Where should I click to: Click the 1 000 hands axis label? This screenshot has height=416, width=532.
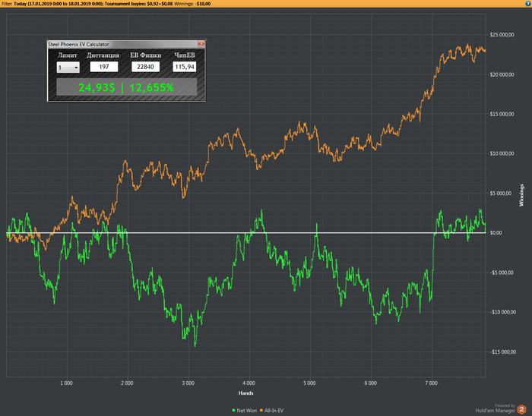click(67, 383)
